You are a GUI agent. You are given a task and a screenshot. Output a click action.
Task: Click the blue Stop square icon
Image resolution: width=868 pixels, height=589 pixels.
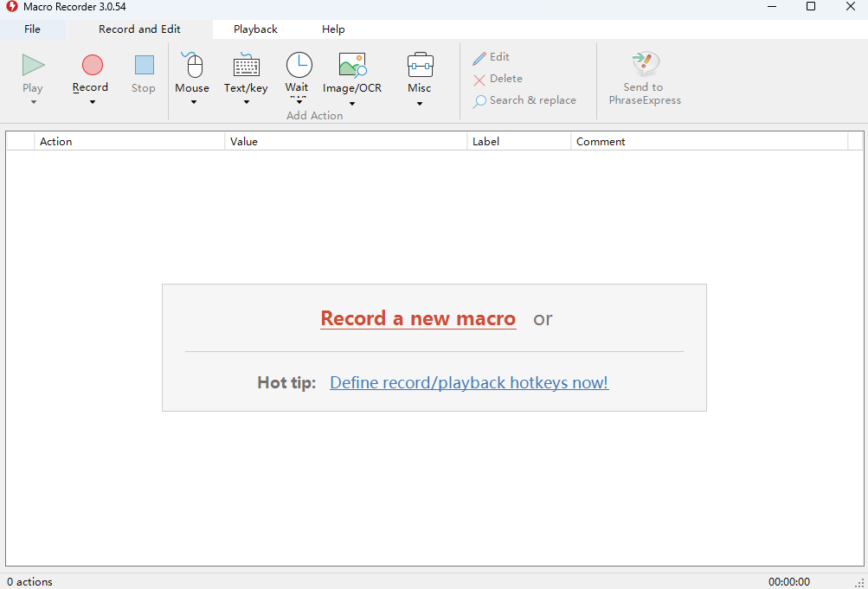pos(144,65)
